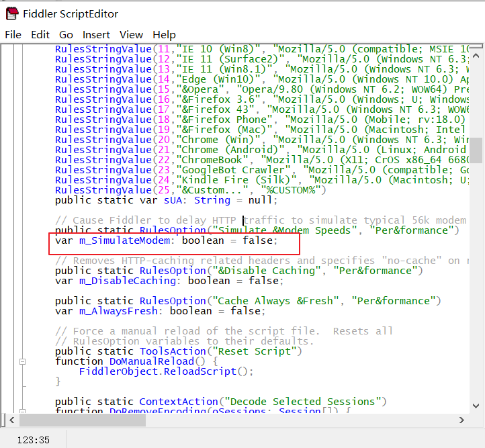The height and width of the screenshot is (448, 485).
Task: Click the vertical scrollbar up arrow
Action: (476, 56)
